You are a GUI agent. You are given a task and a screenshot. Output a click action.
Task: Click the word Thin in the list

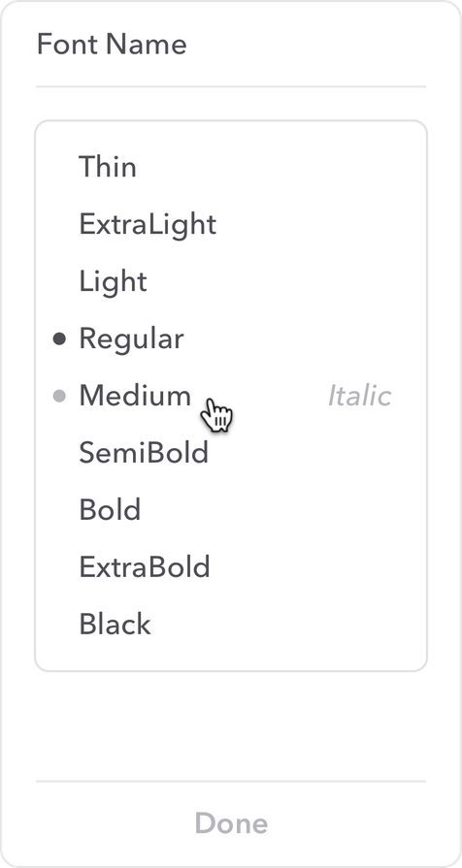click(108, 167)
